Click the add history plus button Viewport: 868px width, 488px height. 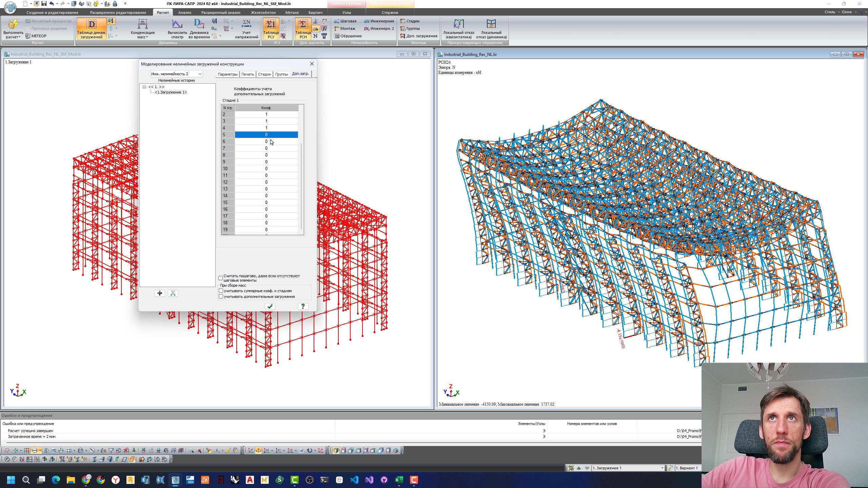160,293
